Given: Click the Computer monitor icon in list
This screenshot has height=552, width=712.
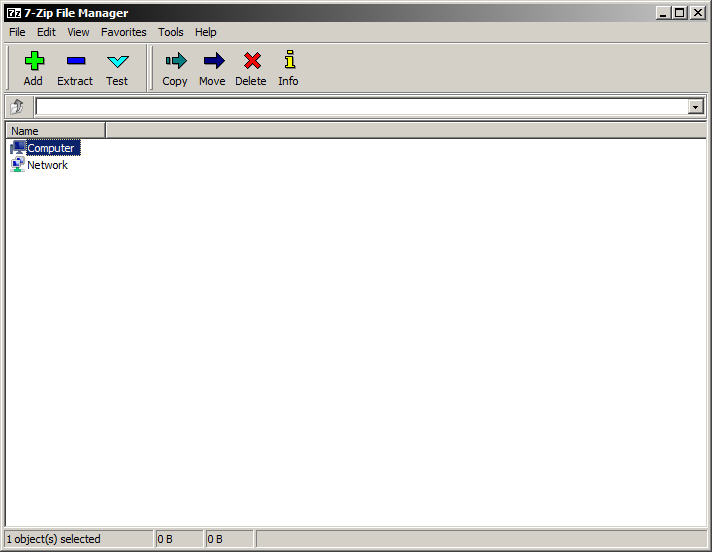Looking at the screenshot, I should tap(18, 148).
